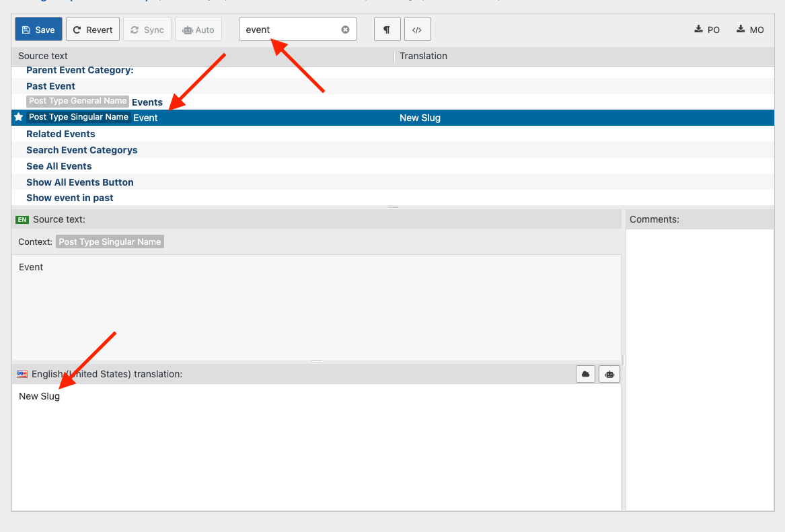This screenshot has height=532, width=785.
Task: Select the "Related Events" string
Action: [x=61, y=134]
